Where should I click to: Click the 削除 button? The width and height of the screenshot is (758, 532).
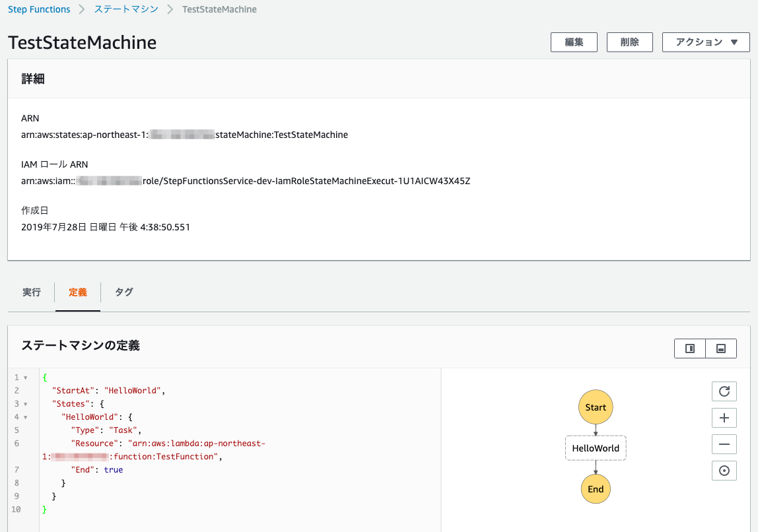point(629,42)
